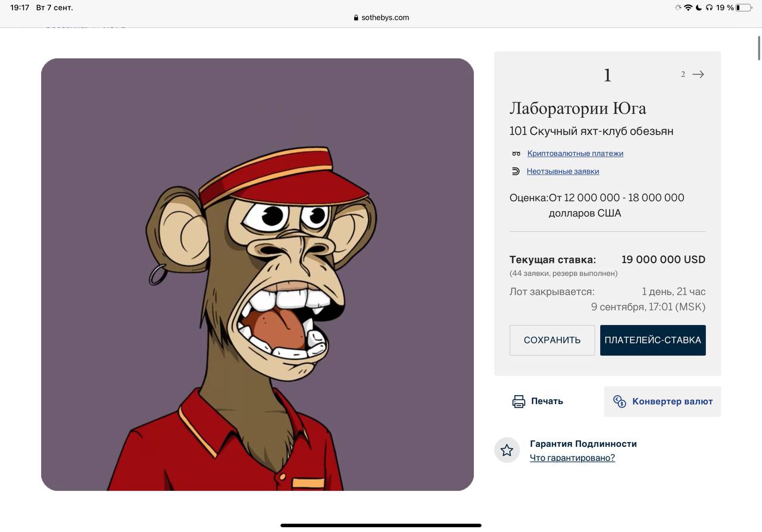Tap the 19:17 clock in status bar
The height and width of the screenshot is (532, 762).
point(20,8)
